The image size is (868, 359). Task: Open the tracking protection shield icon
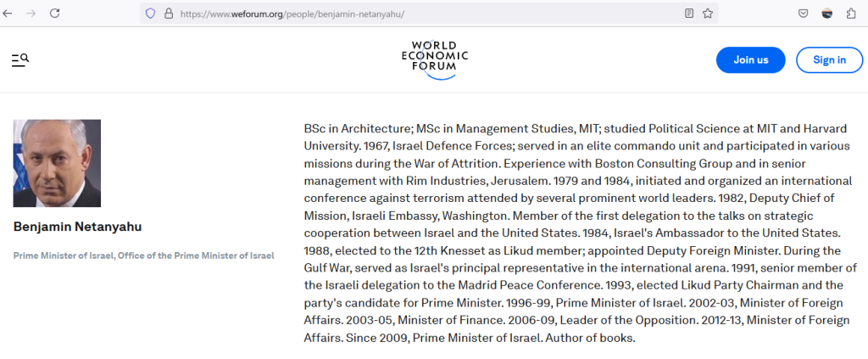tap(151, 14)
